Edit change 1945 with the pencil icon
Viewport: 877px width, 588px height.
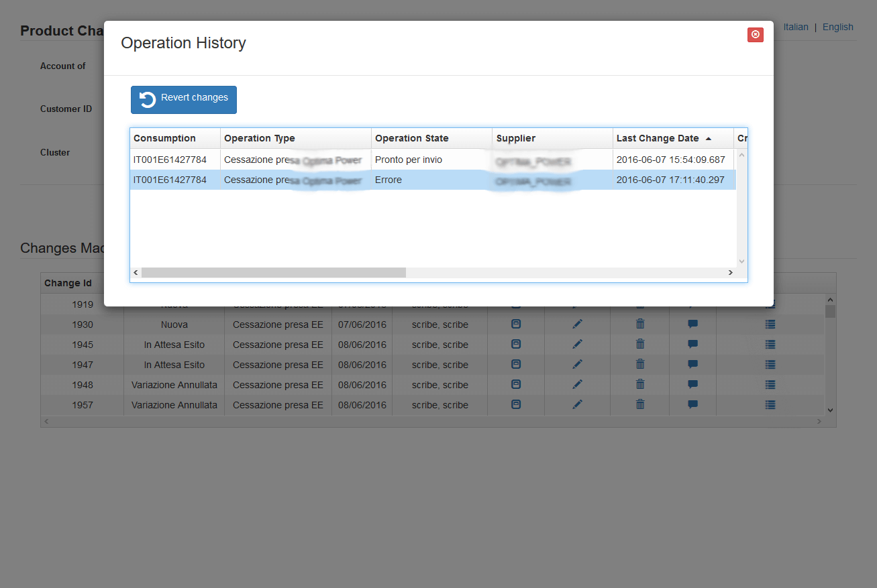(x=577, y=345)
